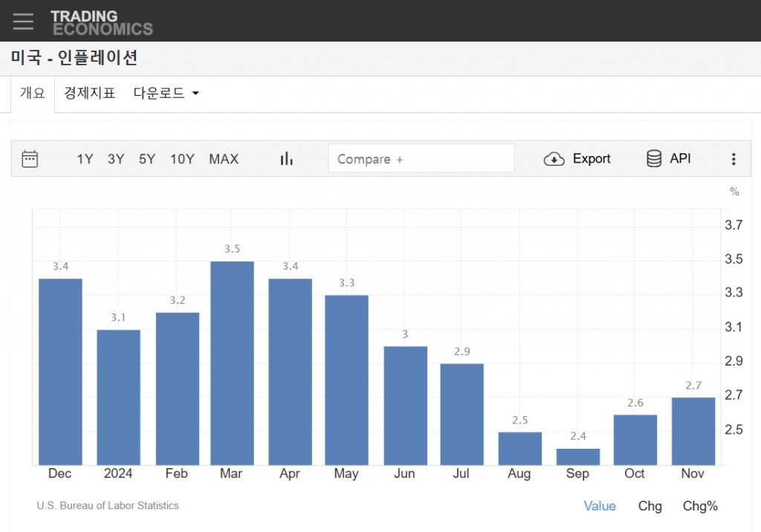Set chart range to 3Y
761x532 pixels.
click(116, 159)
